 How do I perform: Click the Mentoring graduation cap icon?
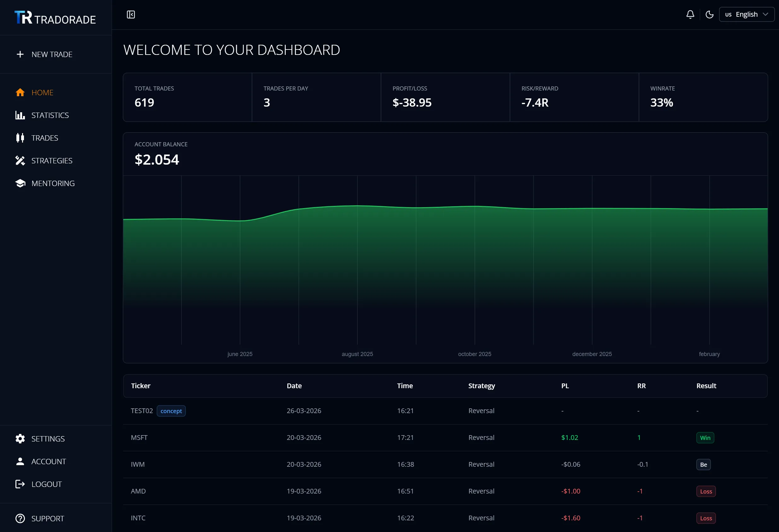(x=20, y=183)
